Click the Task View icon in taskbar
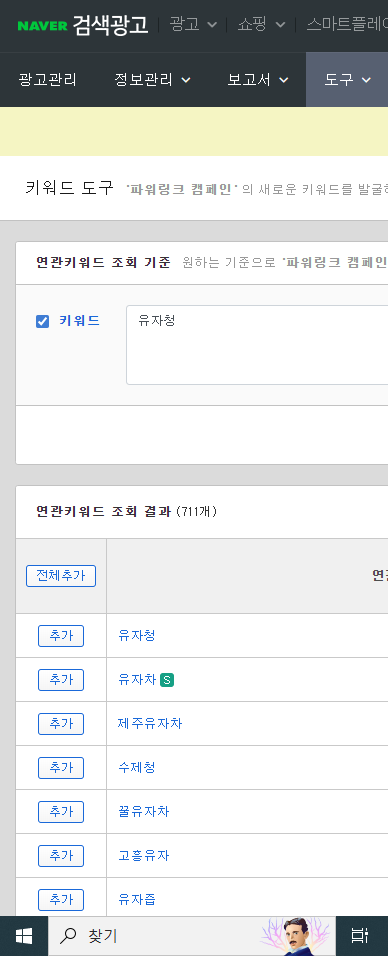 [360, 936]
